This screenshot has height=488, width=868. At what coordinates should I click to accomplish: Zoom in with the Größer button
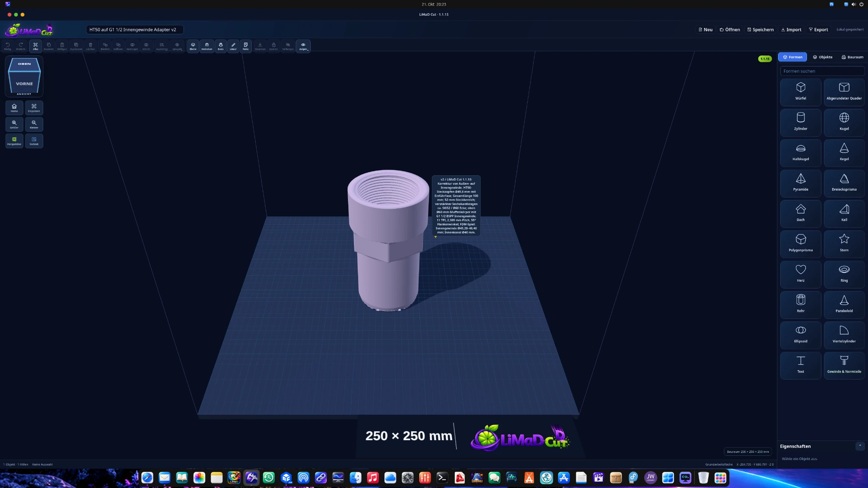tap(14, 124)
